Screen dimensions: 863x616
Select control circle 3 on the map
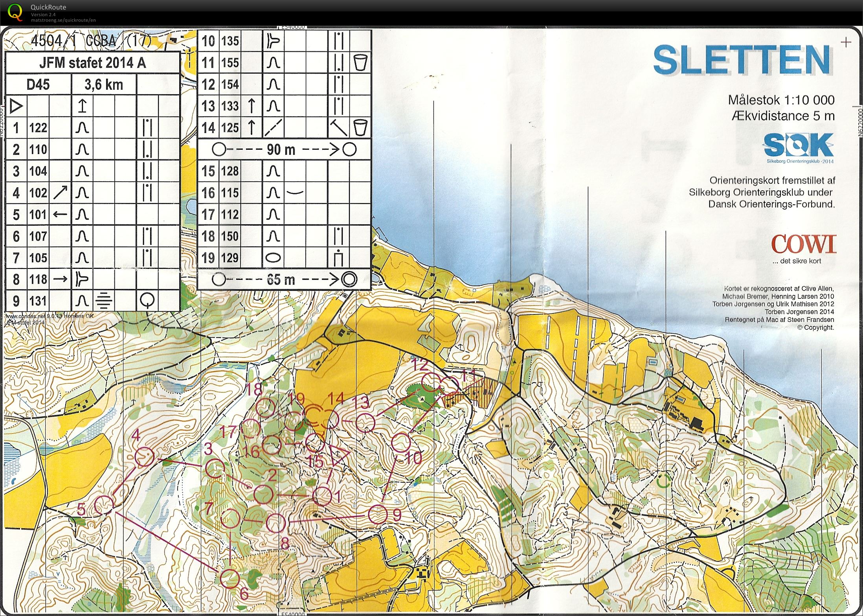click(x=216, y=469)
